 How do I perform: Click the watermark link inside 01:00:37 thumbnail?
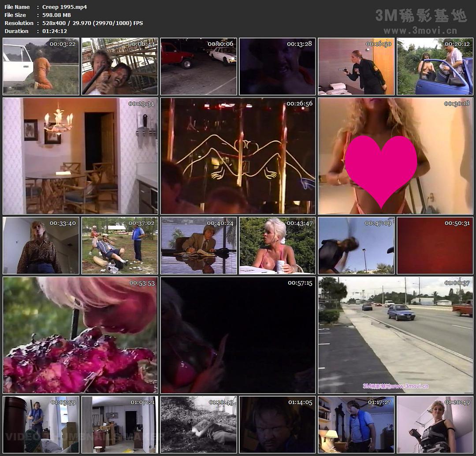[x=395, y=386]
